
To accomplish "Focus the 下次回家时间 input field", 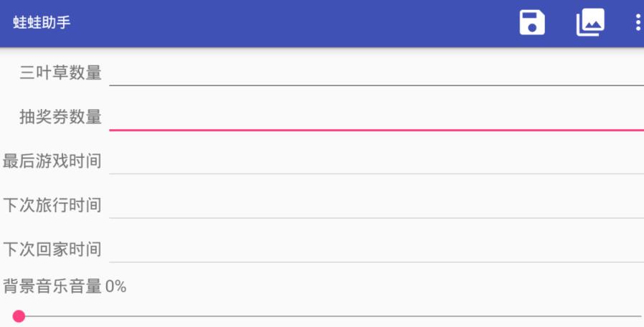I will click(x=376, y=250).
